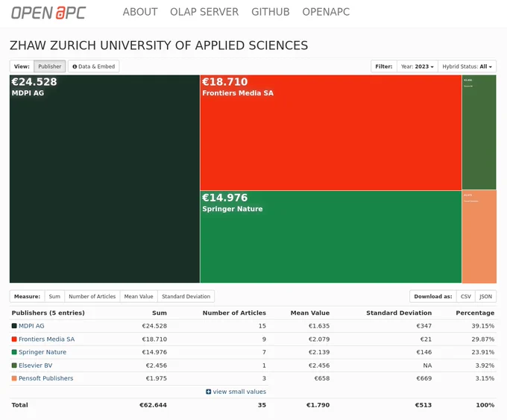The height and width of the screenshot is (420, 507).
Task: Download the data as JSON
Action: coord(485,296)
